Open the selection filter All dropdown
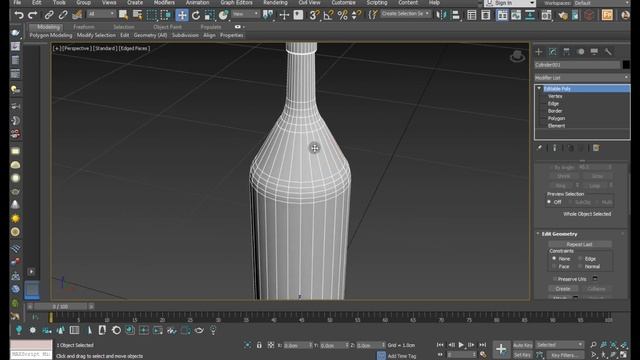The height and width of the screenshot is (360, 640). coord(101,14)
